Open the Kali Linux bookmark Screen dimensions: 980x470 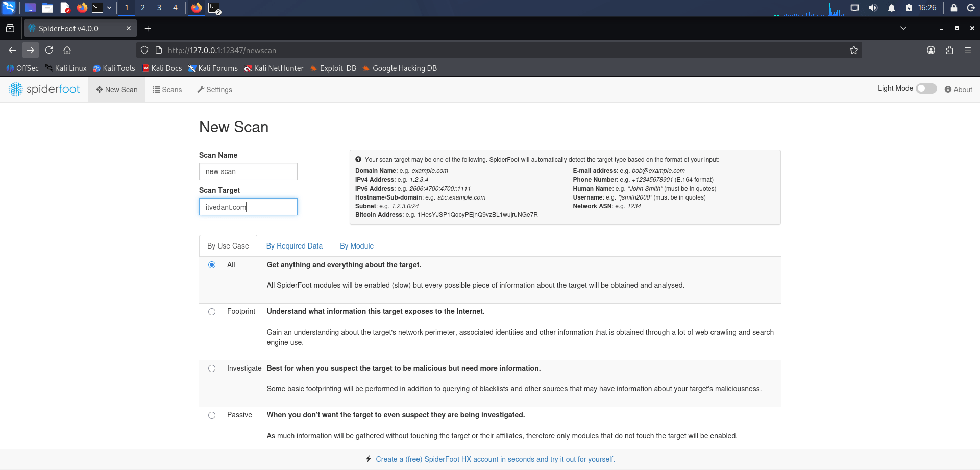(x=66, y=68)
